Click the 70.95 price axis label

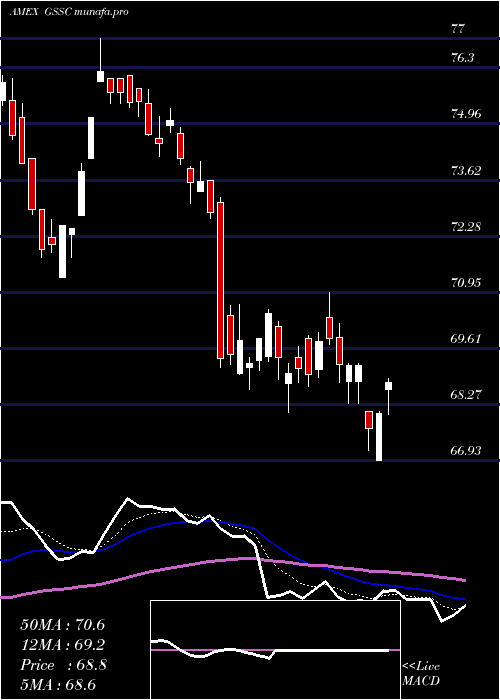coord(466,283)
